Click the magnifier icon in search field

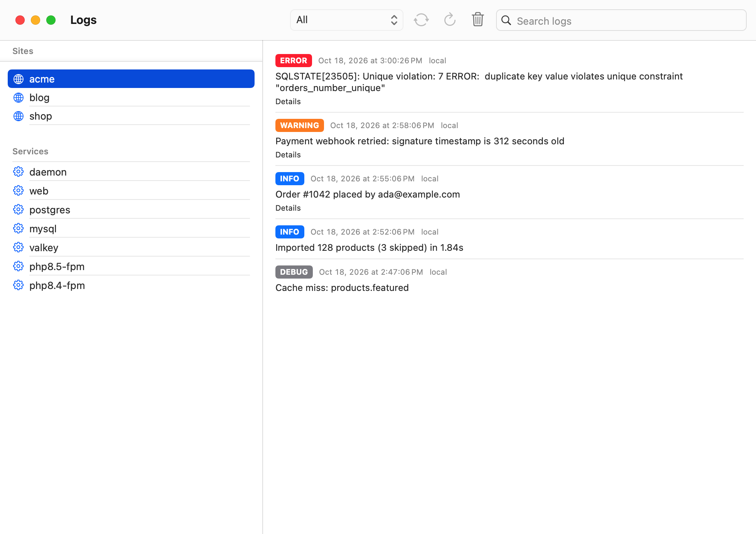click(506, 20)
